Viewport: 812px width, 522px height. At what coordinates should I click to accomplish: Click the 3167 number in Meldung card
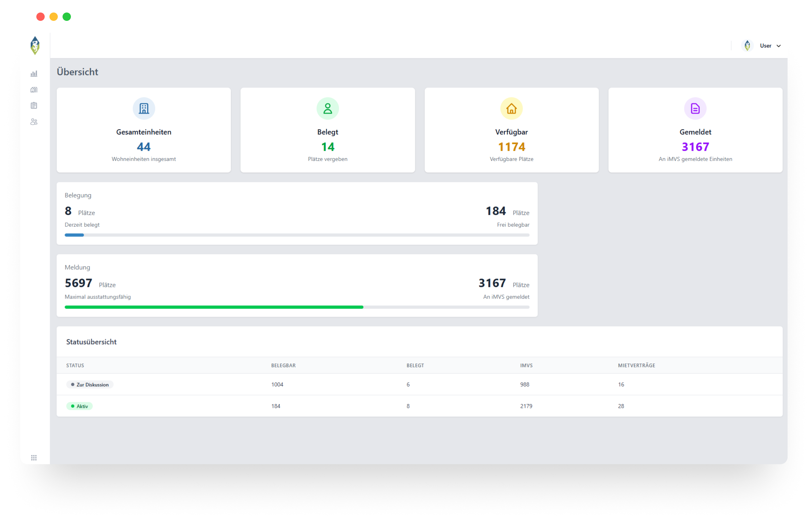coord(492,283)
